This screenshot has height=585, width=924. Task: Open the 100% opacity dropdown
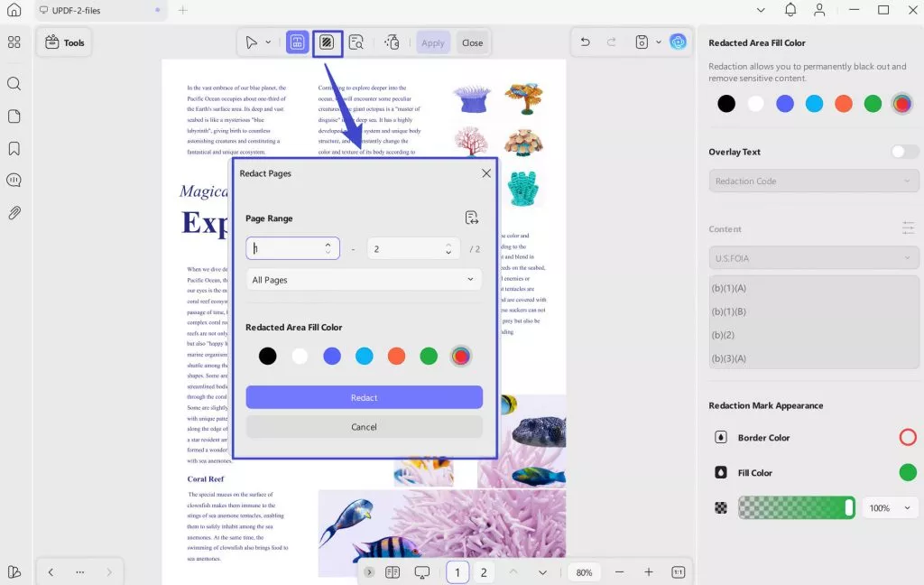point(891,507)
